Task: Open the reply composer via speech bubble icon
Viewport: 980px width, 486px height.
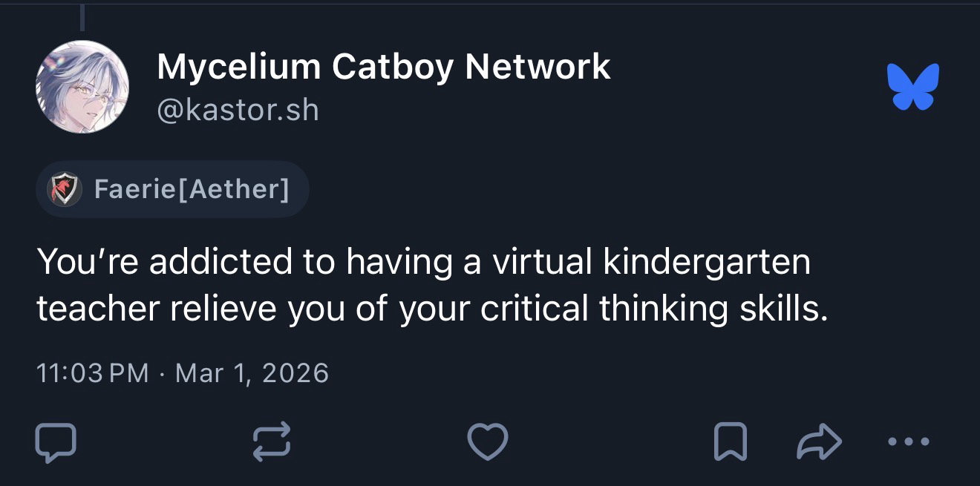Action: tap(56, 441)
